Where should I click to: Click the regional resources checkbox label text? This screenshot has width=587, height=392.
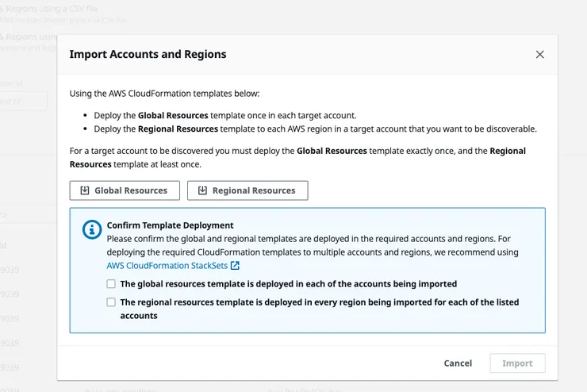(x=319, y=302)
